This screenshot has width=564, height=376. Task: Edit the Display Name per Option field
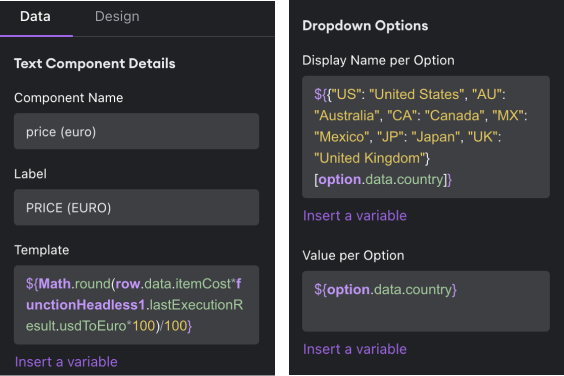pos(426,137)
